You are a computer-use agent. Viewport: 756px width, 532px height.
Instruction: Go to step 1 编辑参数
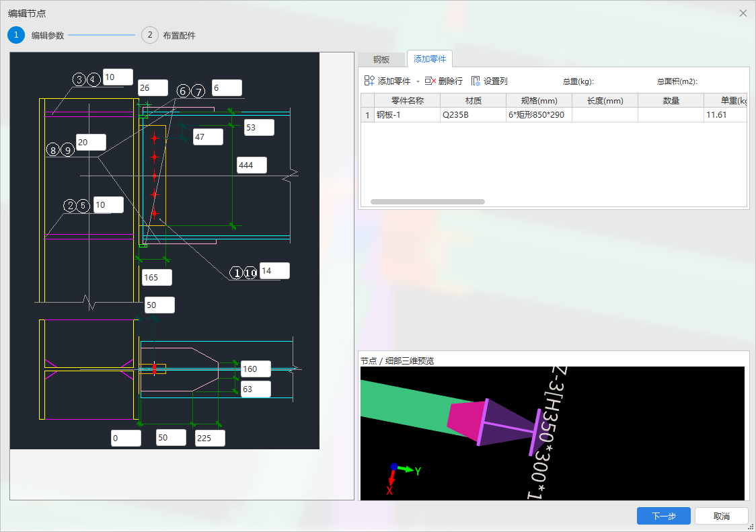pyautogui.click(x=36, y=35)
